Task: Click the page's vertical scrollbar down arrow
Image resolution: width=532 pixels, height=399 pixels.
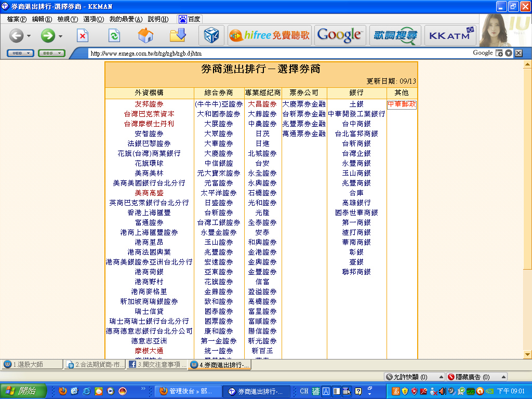Action: pos(527,354)
